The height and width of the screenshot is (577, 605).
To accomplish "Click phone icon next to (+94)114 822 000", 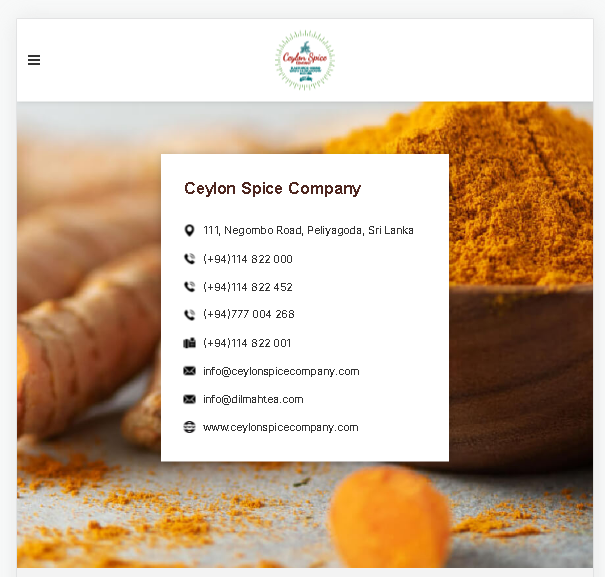I will pyautogui.click(x=189, y=259).
